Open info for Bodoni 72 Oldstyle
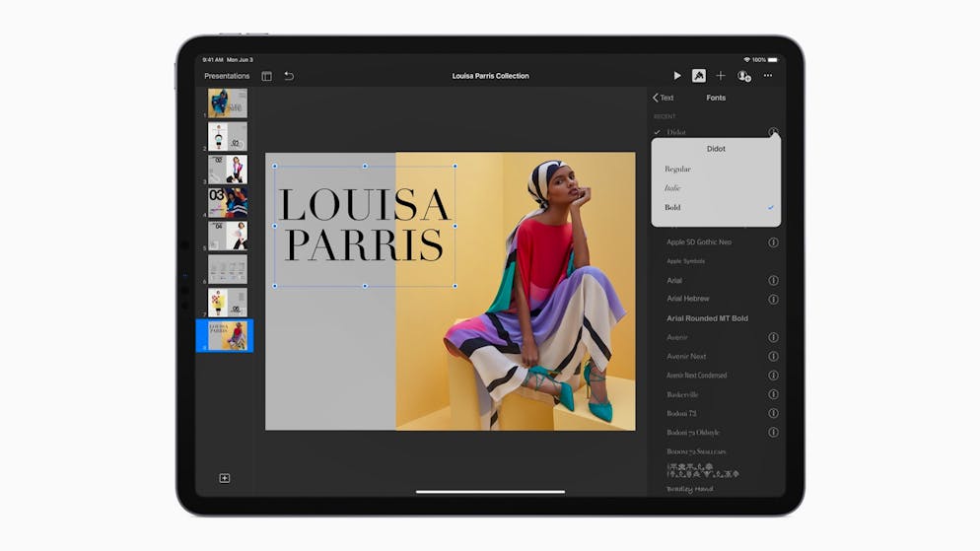Screen dimensions: 980x551 tap(773, 433)
